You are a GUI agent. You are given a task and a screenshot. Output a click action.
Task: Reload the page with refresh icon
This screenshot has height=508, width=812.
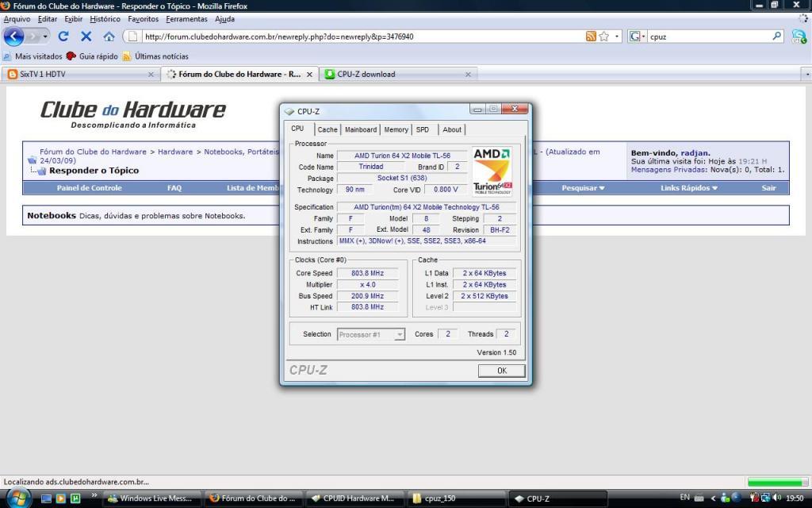(x=63, y=37)
